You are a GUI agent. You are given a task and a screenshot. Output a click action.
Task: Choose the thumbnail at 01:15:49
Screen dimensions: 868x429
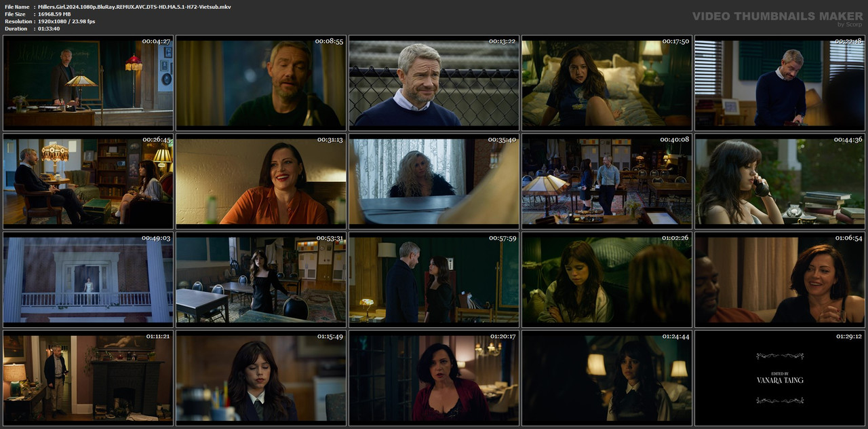point(261,377)
